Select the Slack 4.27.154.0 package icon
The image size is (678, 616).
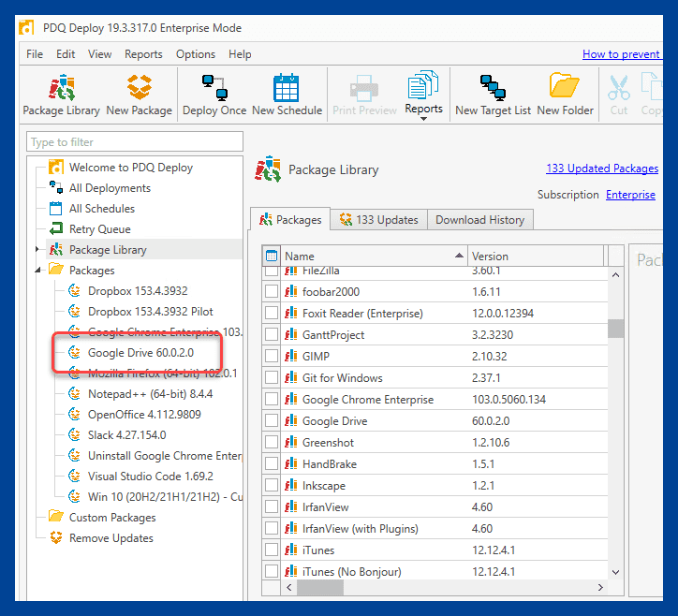click(75, 434)
